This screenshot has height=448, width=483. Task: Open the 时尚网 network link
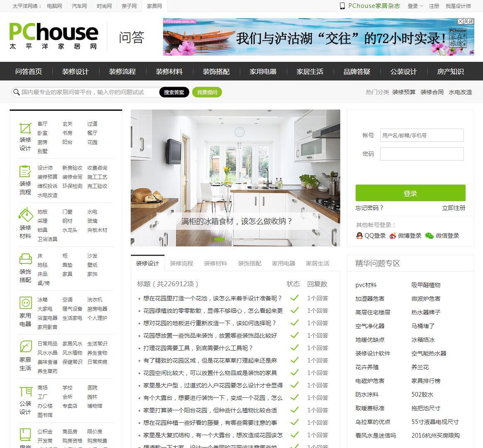click(104, 6)
